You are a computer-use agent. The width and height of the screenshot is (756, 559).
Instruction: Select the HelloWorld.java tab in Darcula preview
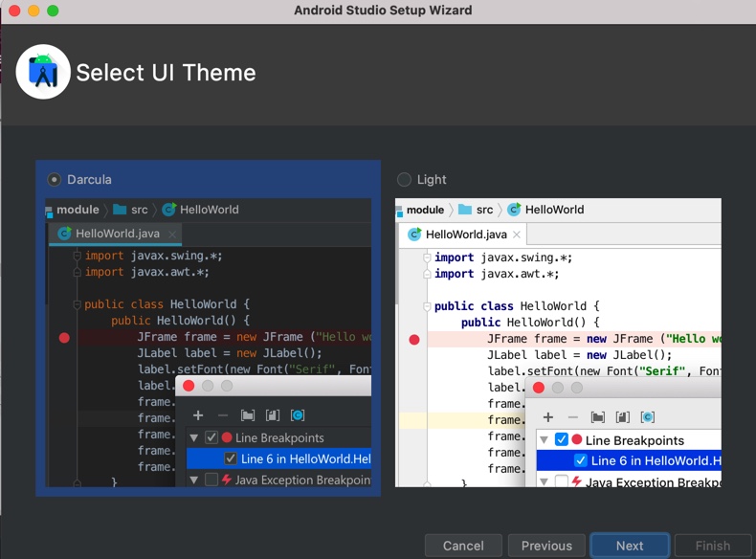click(115, 234)
